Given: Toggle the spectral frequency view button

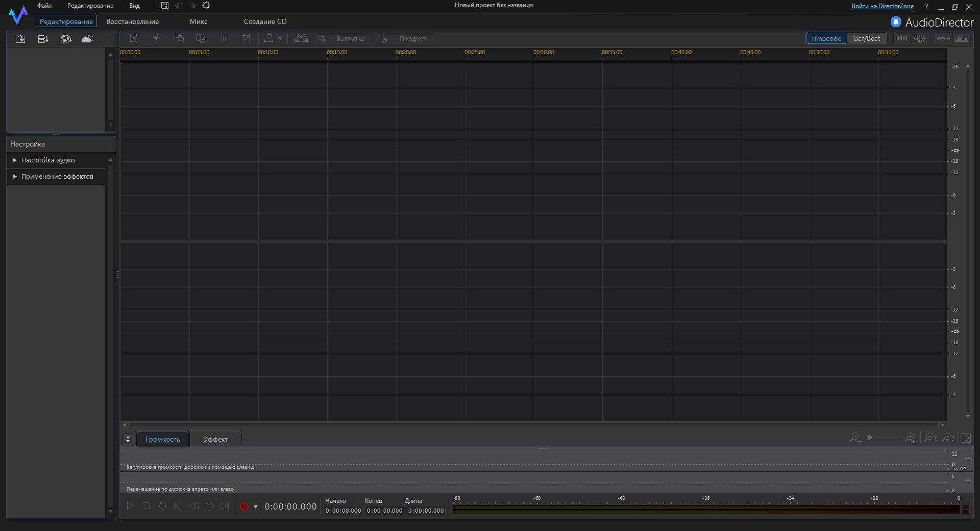Looking at the screenshot, I should [961, 38].
